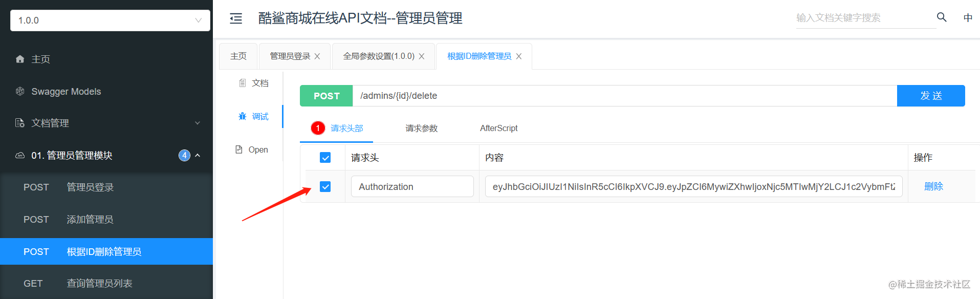Select POST 根据ID删除管理员 API
Image resolution: width=980 pixels, height=299 pixels.
106,251
